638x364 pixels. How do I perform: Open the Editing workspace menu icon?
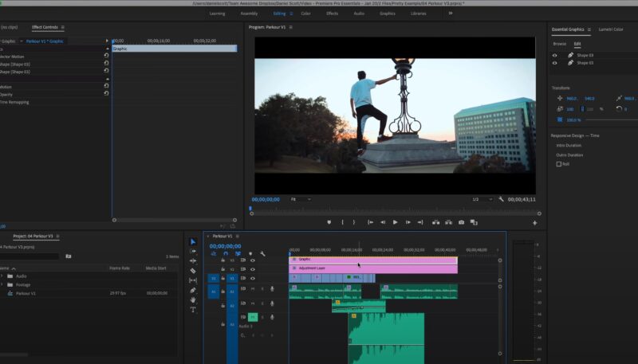tap(291, 14)
